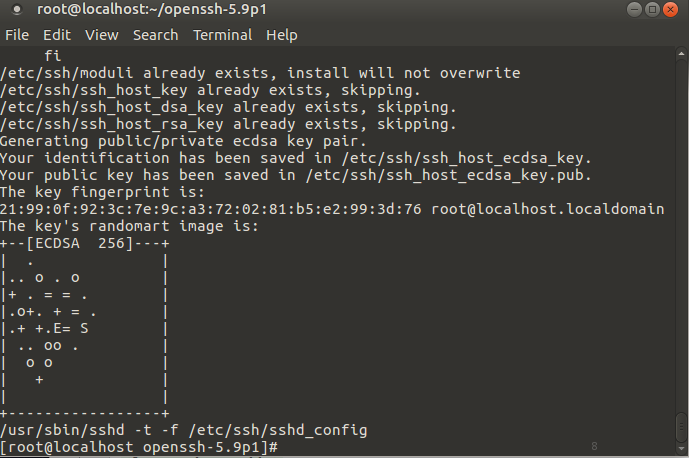Maximize the terminal window
The height and width of the screenshot is (458, 689).
(654, 10)
